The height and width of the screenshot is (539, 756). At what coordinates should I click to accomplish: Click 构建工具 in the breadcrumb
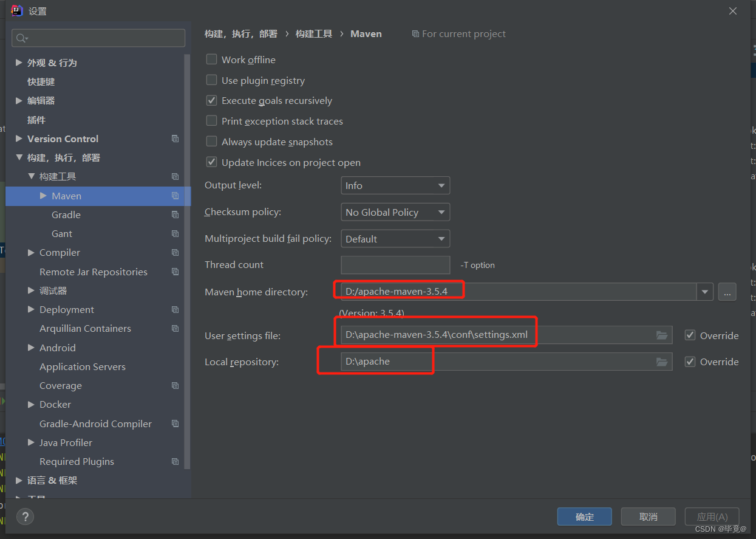coord(314,34)
